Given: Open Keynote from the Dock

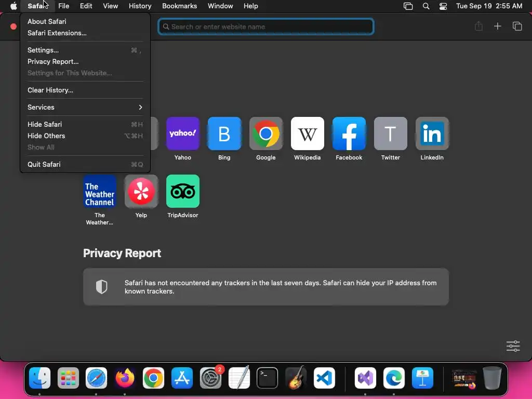Looking at the screenshot, I should pyautogui.click(x=422, y=378).
